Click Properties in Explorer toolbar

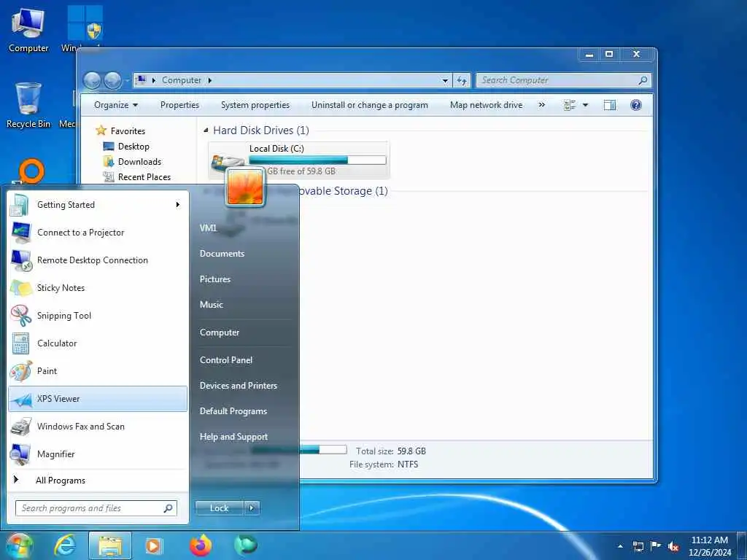pos(179,105)
